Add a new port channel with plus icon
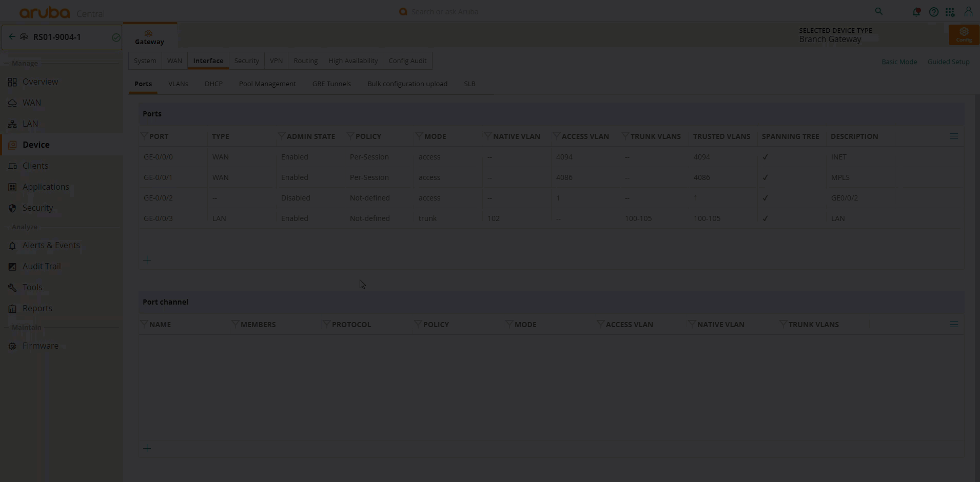 pyautogui.click(x=147, y=449)
